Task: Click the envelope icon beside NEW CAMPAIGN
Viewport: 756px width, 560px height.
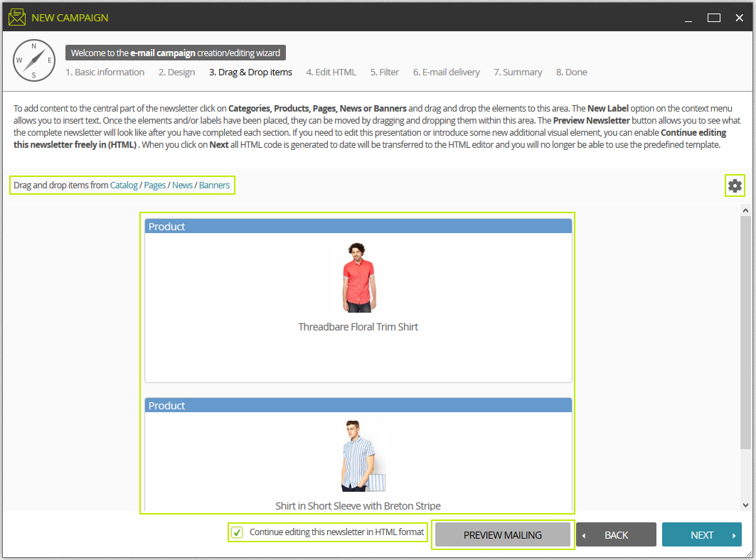Action: point(17,17)
